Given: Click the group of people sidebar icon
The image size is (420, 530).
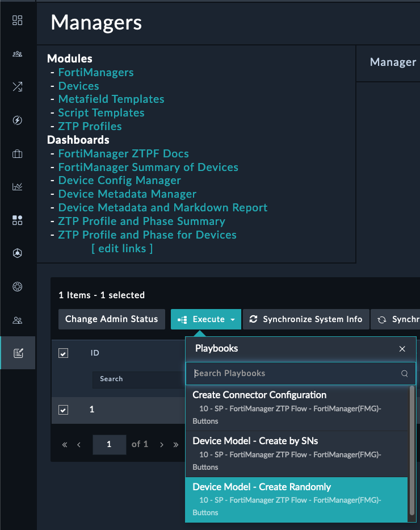Looking at the screenshot, I should pos(17,54).
